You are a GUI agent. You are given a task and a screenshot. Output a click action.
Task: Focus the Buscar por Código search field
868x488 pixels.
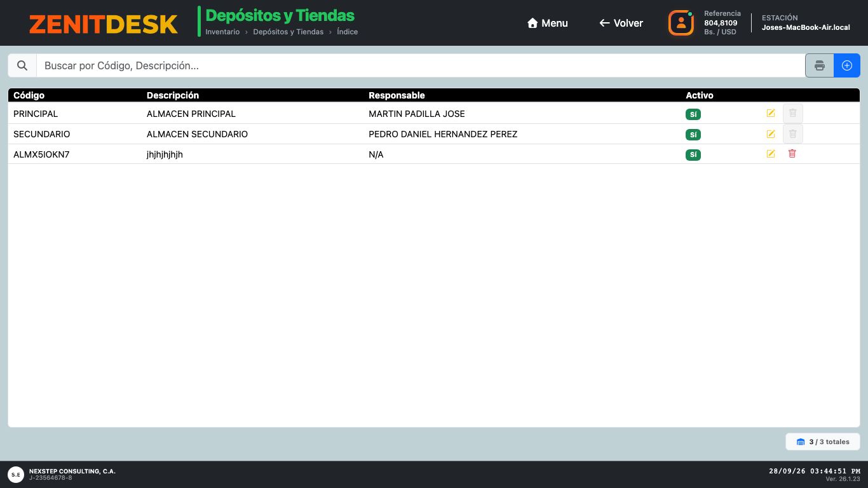tap(421, 65)
